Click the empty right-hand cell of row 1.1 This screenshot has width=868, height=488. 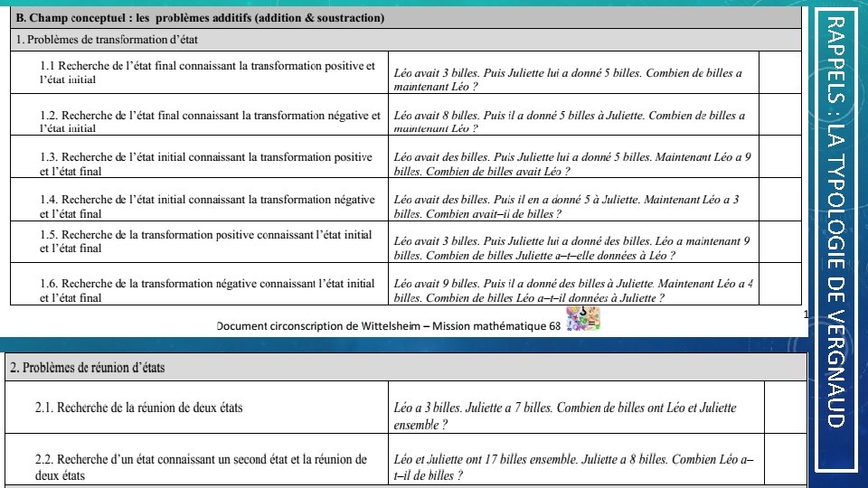(780, 72)
